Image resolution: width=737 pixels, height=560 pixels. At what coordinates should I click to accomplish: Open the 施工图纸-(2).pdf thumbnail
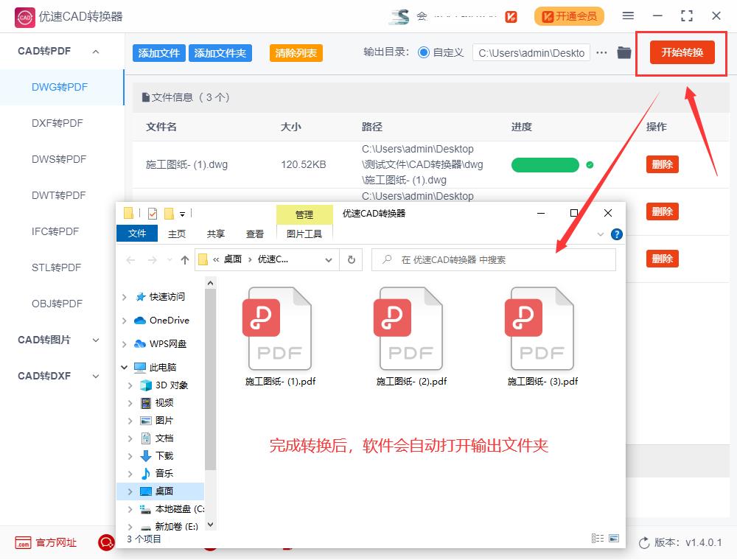click(x=410, y=328)
